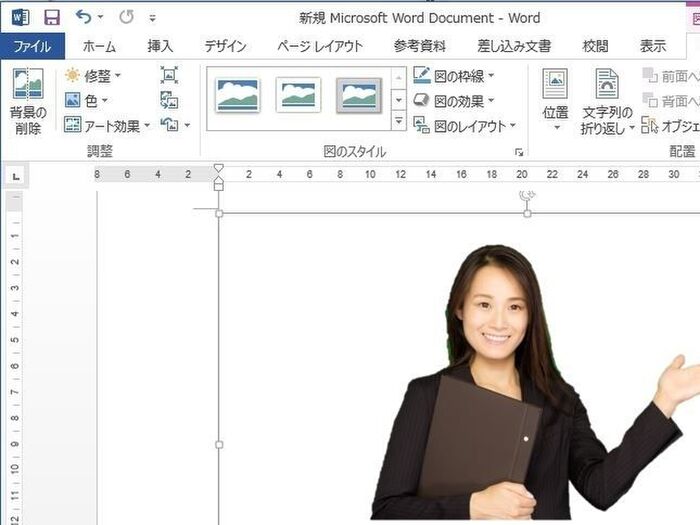Open Picture Border (図の枠線) dropdown
700x525 pixels.
click(454, 75)
